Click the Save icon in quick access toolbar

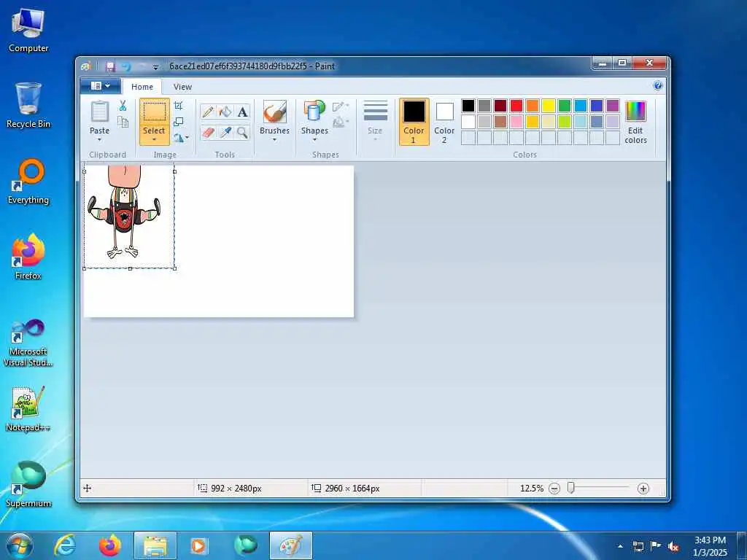tap(111, 66)
